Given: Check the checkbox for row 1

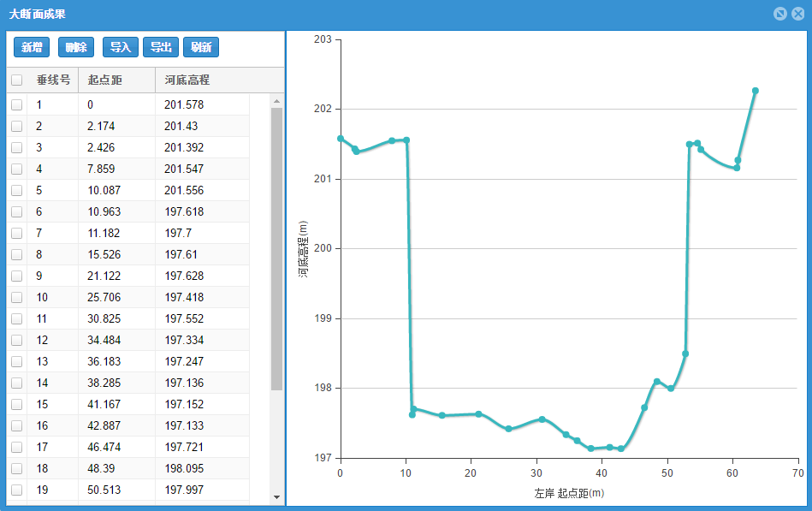Looking at the screenshot, I should [x=17, y=104].
